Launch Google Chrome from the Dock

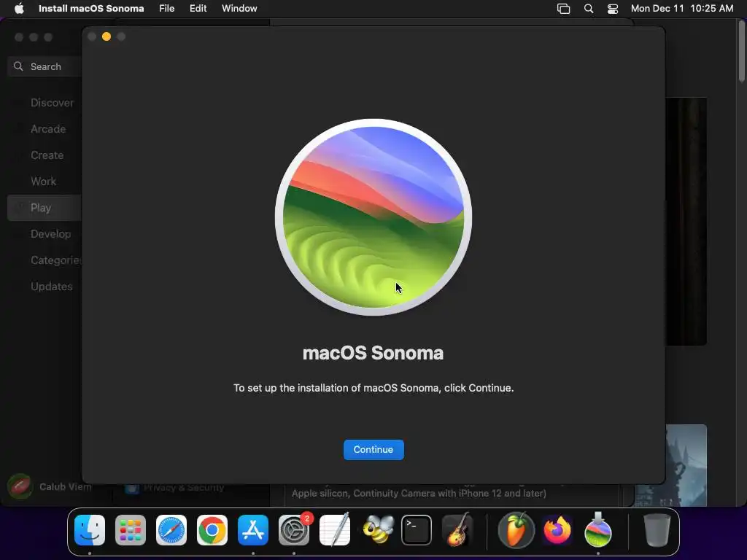212,530
